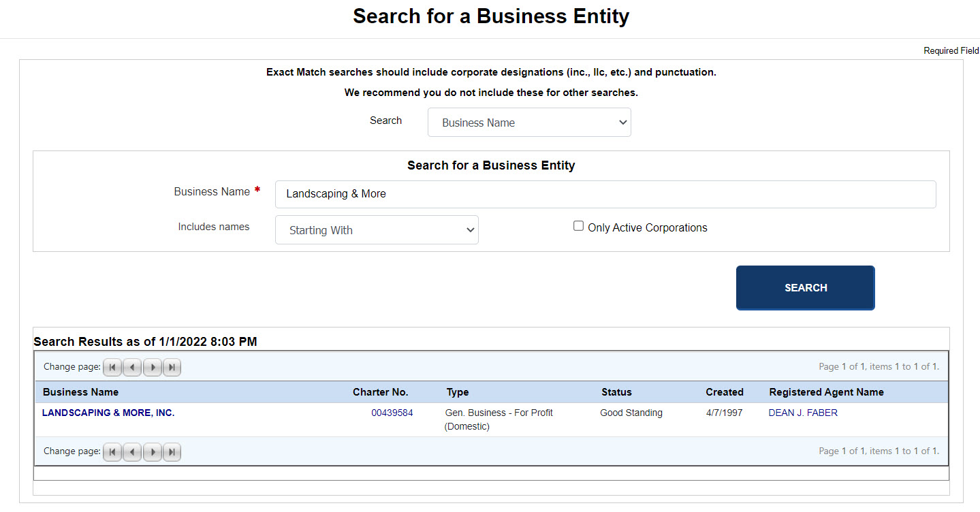Open LANDSCAPING & MORE, INC. entity link
This screenshot has width=980, height=512.
click(x=108, y=413)
